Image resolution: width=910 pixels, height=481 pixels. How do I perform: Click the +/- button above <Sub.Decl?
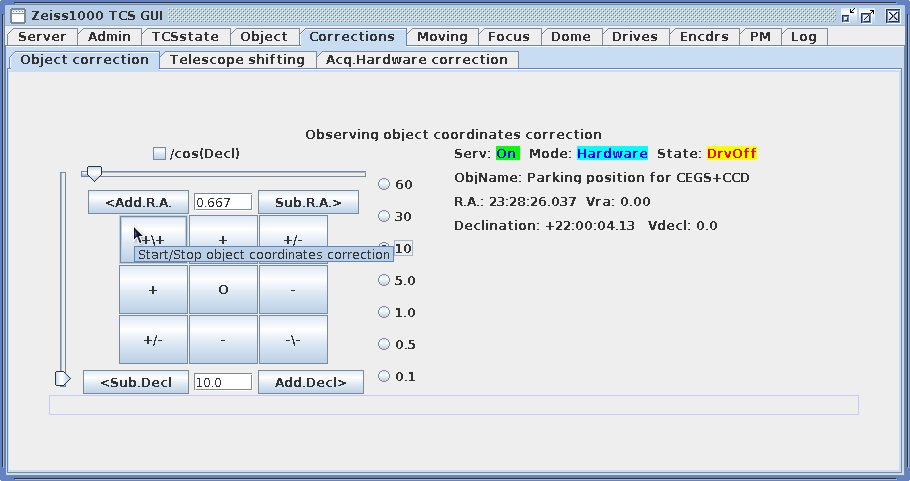[x=153, y=339]
